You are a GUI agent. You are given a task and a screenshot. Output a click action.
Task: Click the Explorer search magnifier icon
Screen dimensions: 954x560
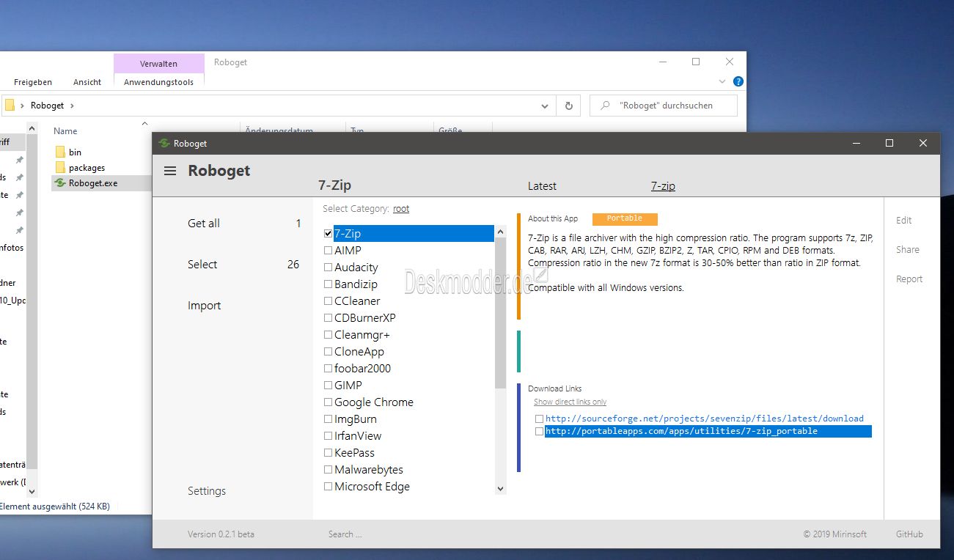coord(605,106)
